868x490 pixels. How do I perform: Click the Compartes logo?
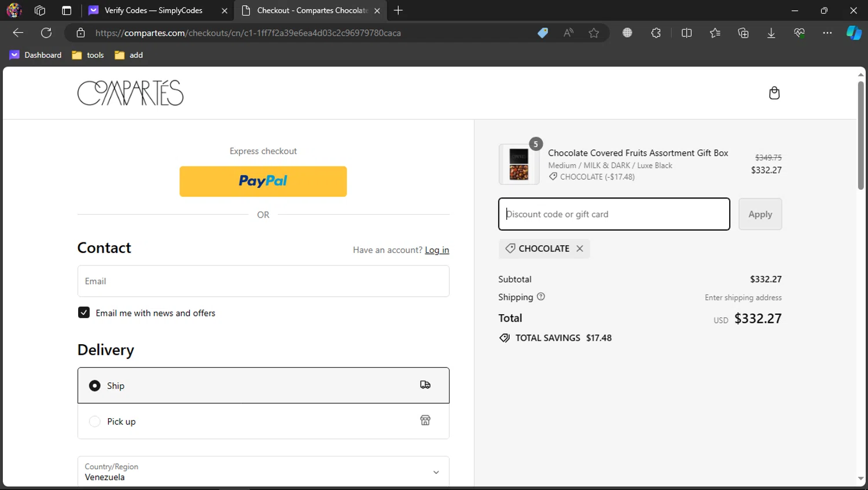(x=130, y=93)
